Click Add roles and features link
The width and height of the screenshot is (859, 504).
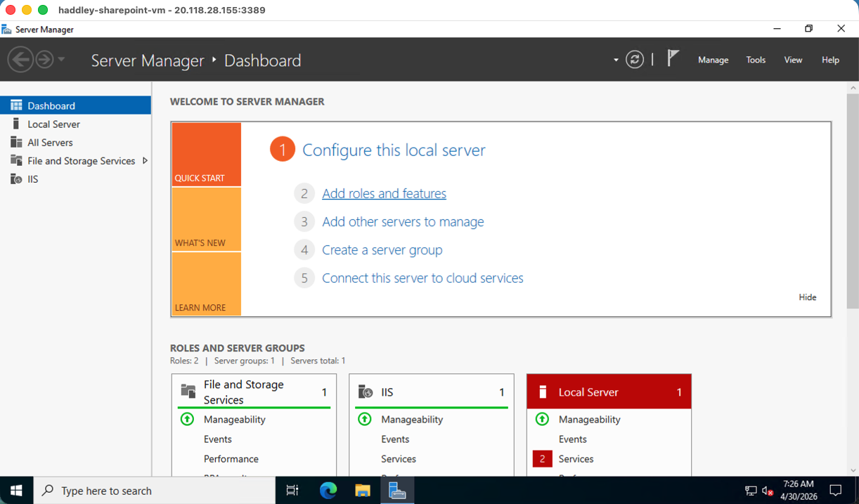pos(384,193)
